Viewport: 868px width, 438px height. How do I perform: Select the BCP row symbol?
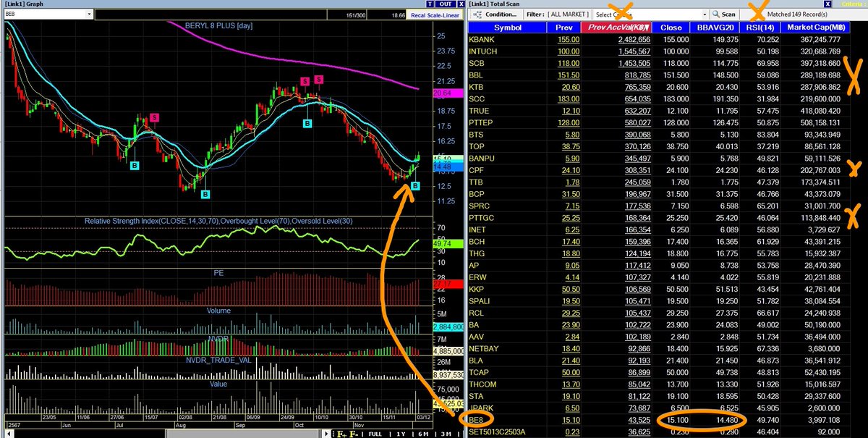[478, 194]
